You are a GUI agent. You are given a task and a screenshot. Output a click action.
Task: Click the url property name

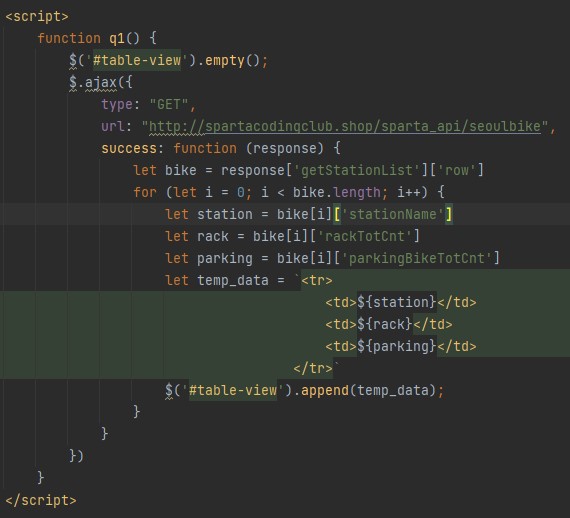click(x=113, y=127)
